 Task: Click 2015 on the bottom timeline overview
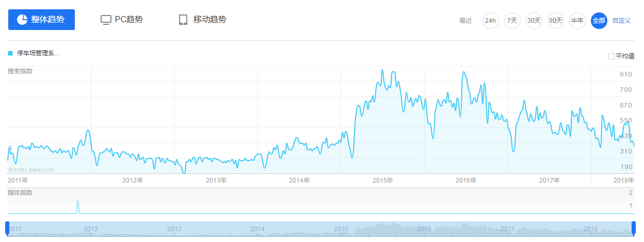[341, 229]
